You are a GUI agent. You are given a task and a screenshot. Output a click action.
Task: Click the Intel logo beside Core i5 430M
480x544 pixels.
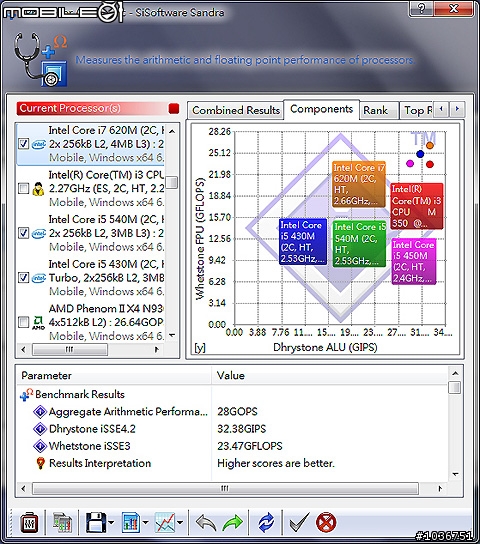(38, 278)
